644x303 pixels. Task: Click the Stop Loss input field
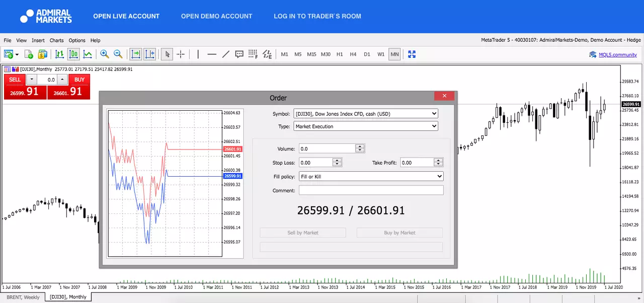[x=316, y=163]
